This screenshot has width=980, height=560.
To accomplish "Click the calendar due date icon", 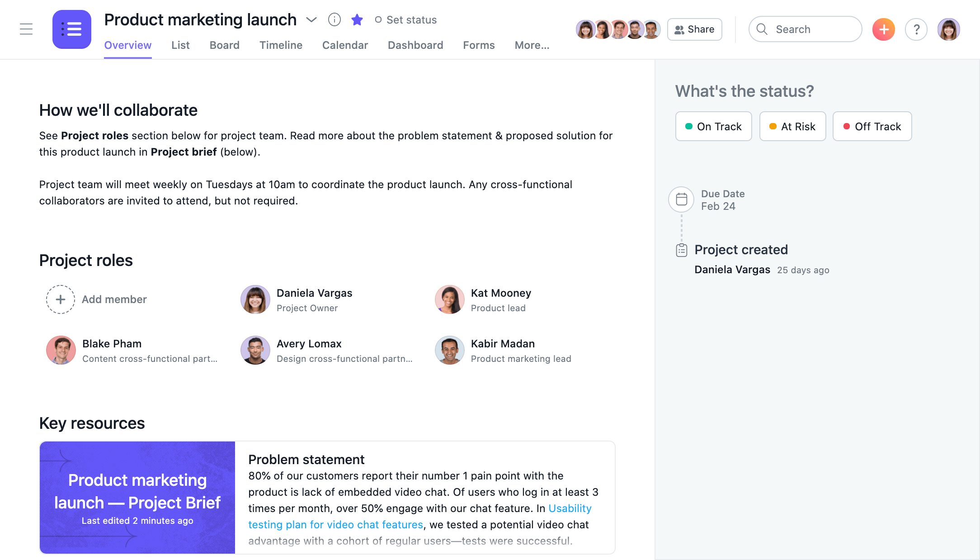I will [x=683, y=198].
